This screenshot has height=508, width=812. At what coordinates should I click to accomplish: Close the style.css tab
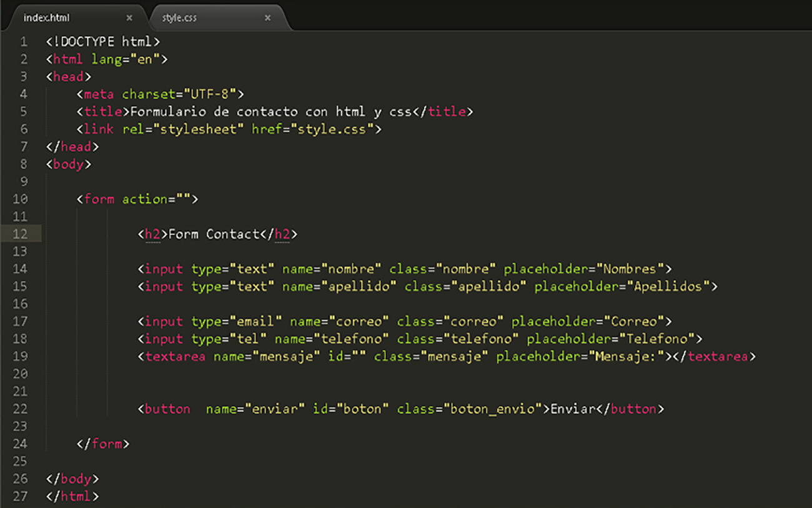(x=267, y=18)
